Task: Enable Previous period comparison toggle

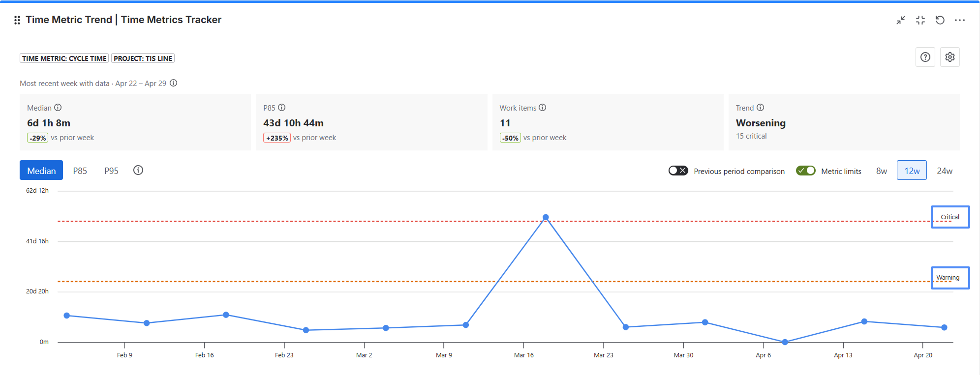Action: click(x=678, y=171)
